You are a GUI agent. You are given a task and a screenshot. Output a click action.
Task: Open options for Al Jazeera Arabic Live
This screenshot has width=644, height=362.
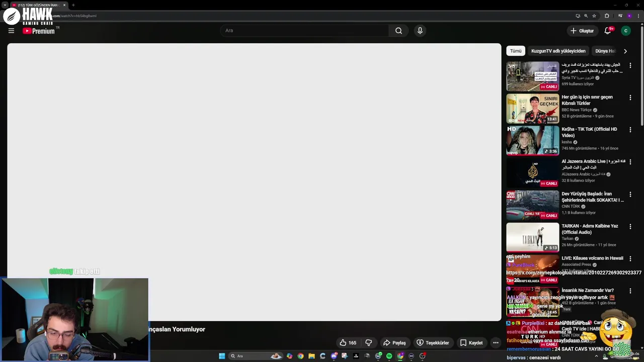[x=630, y=162]
